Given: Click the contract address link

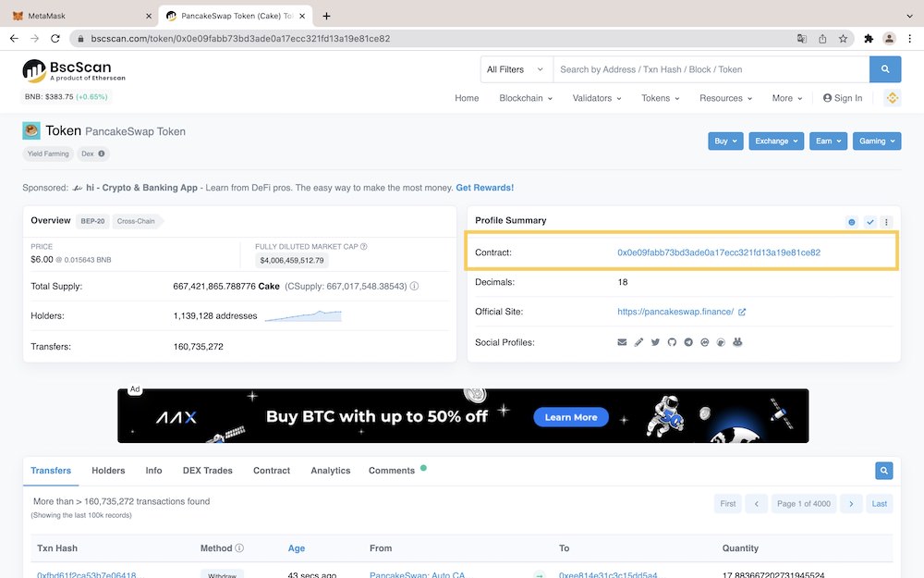Looking at the screenshot, I should point(718,252).
